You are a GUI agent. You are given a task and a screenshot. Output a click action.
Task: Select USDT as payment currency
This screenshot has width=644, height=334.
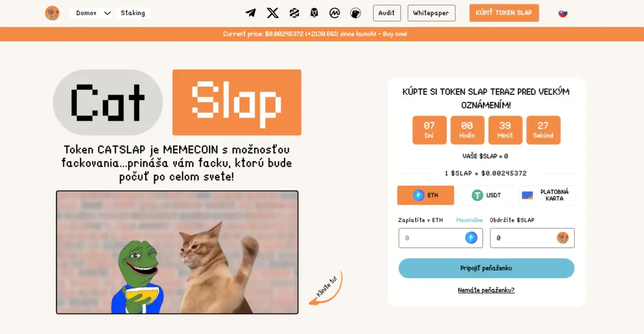(486, 195)
